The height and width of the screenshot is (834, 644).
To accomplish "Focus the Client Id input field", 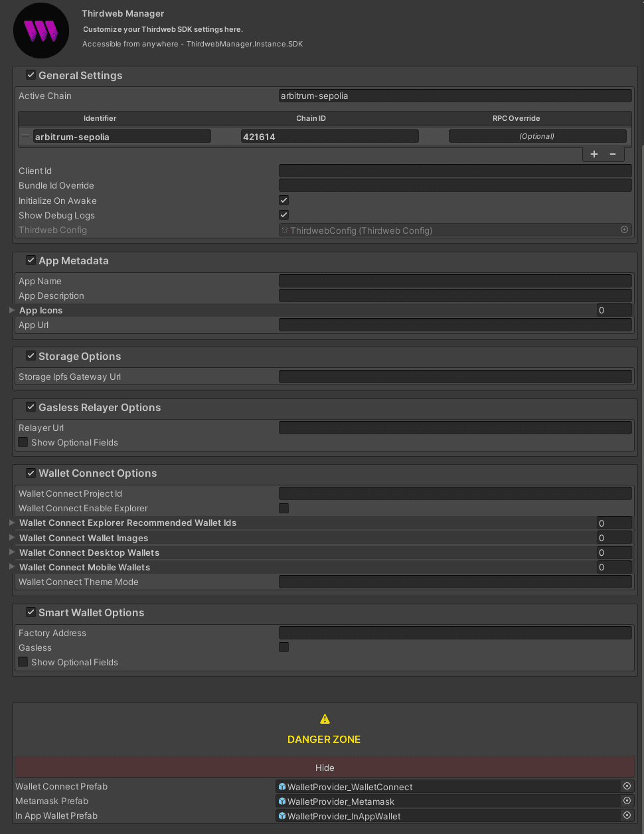I will coord(455,171).
